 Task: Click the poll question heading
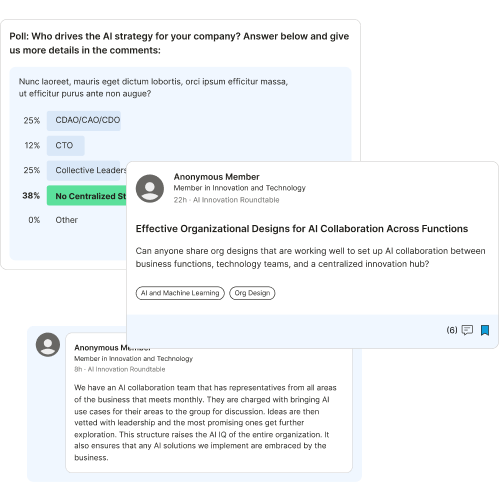coord(179,43)
